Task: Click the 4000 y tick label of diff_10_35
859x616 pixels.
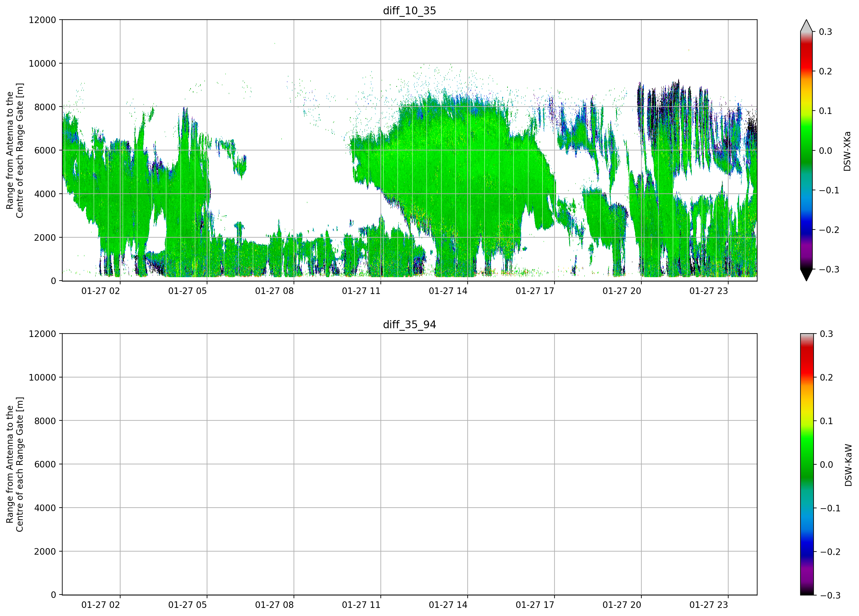Action: coord(45,194)
